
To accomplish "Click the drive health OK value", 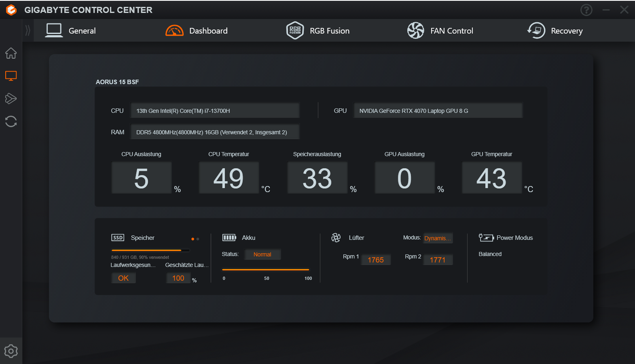I will click(x=123, y=278).
